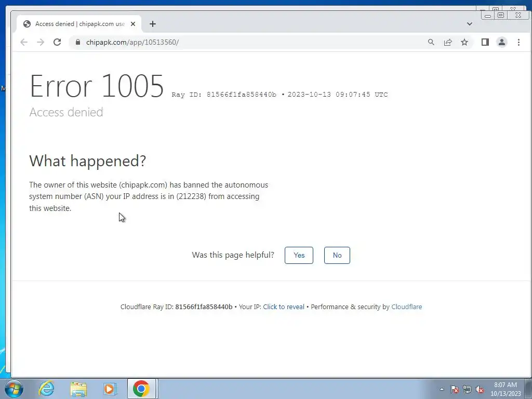532x399 pixels.
Task: Open Windows Media Player from taskbar
Action: point(110,389)
